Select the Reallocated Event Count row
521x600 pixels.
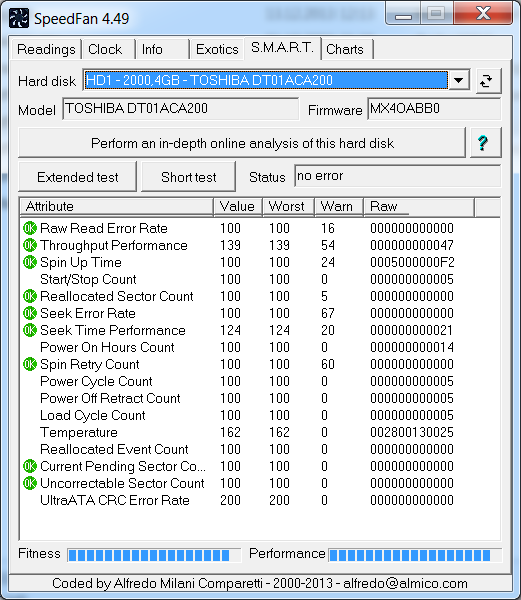259,449
